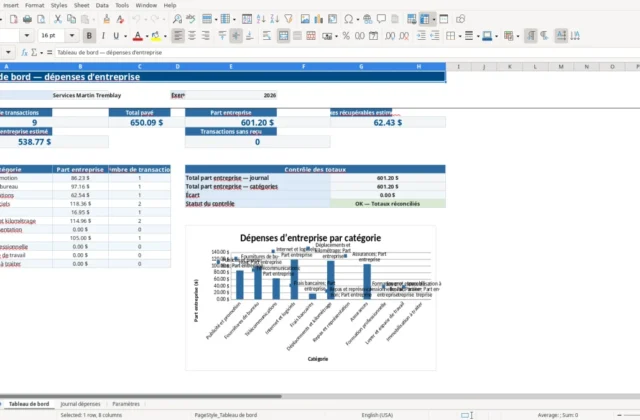Switch to the Paramètres sheet tab

126,404
